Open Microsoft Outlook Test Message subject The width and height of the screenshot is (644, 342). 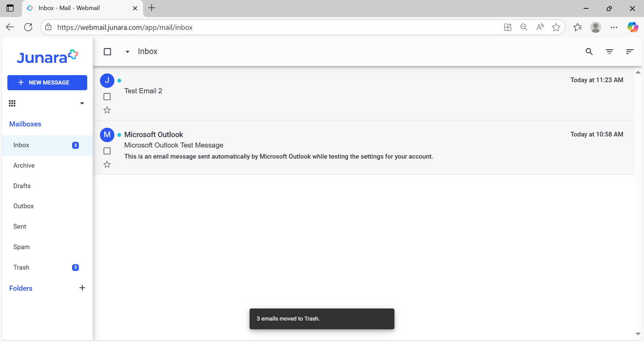174,145
